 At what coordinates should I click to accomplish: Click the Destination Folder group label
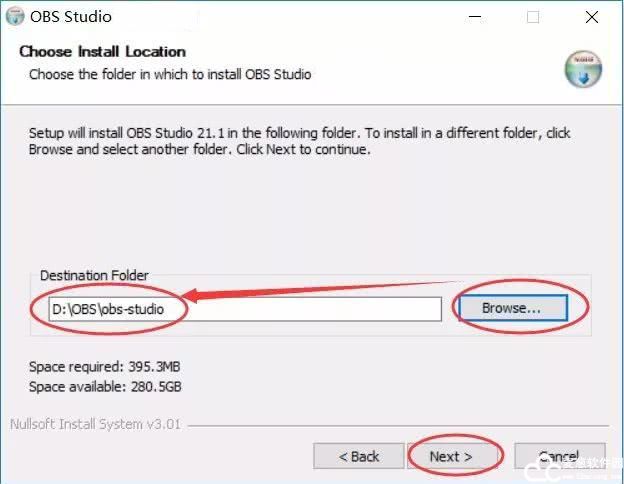coord(94,275)
